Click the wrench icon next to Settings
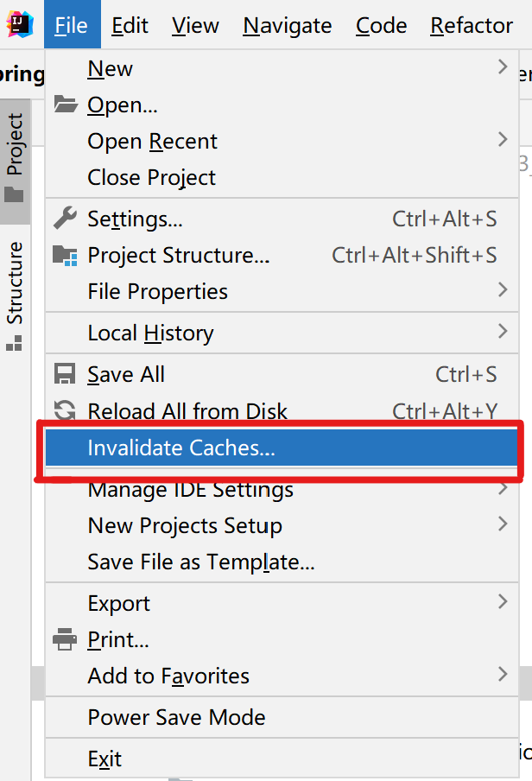This screenshot has height=781, width=532. (x=66, y=219)
